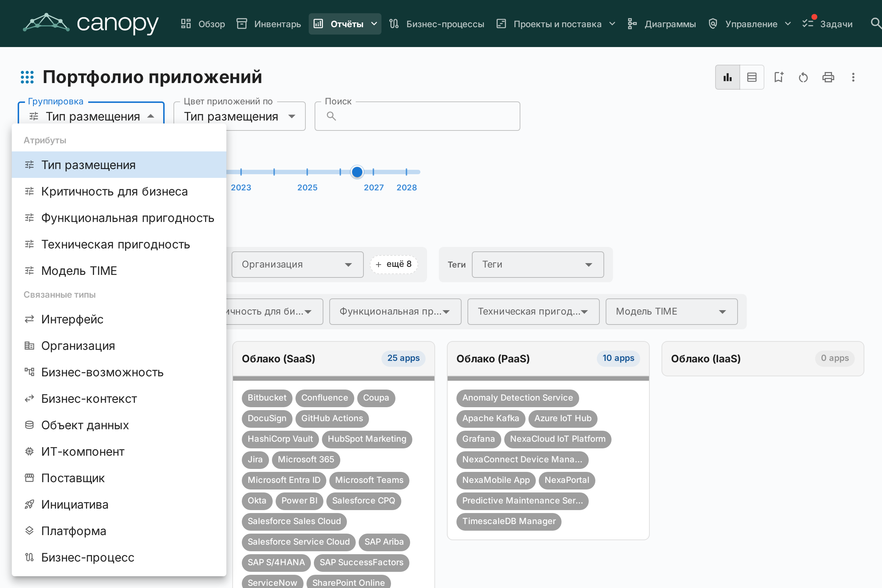Open the three-dot more options menu
This screenshot has height=588, width=882.
(853, 77)
